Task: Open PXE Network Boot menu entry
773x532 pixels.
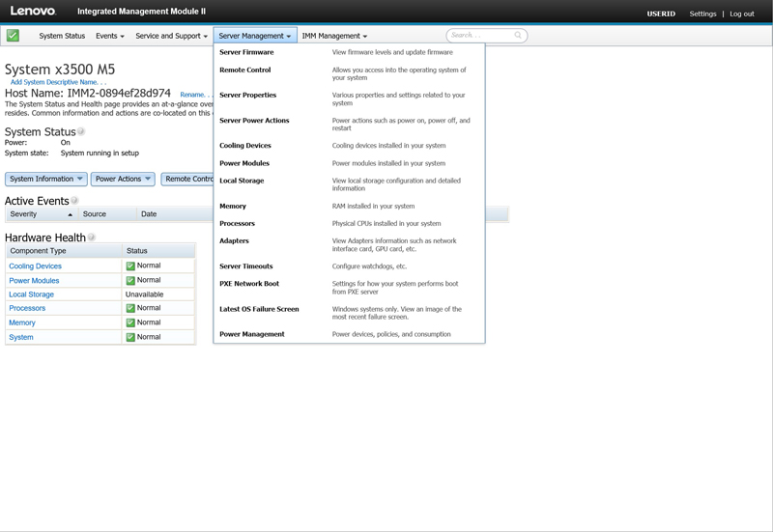Action: click(249, 284)
